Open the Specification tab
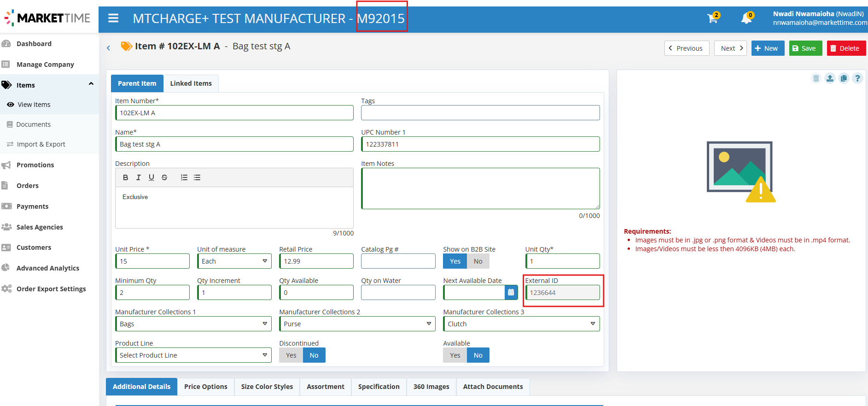This screenshot has width=868, height=406. 379,387
